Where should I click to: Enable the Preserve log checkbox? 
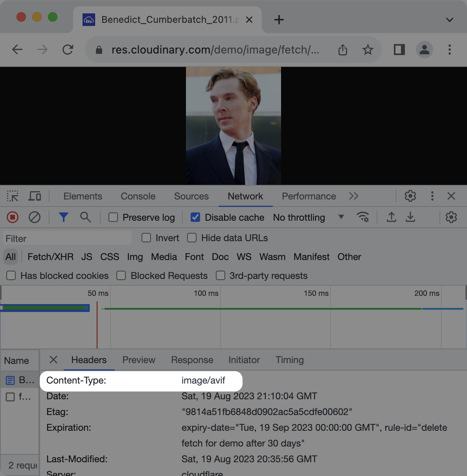pos(113,218)
